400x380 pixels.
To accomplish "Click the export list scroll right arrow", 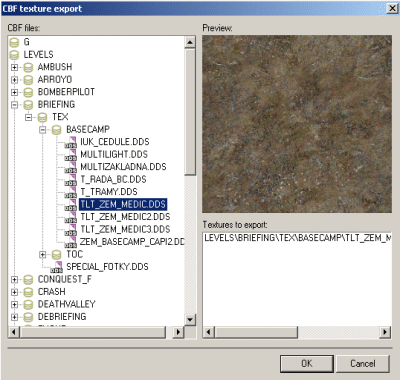I will point(385,332).
